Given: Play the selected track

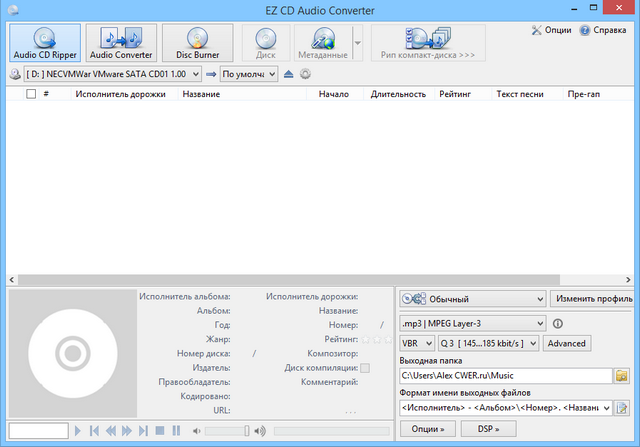Looking at the screenshot, I should [78, 431].
